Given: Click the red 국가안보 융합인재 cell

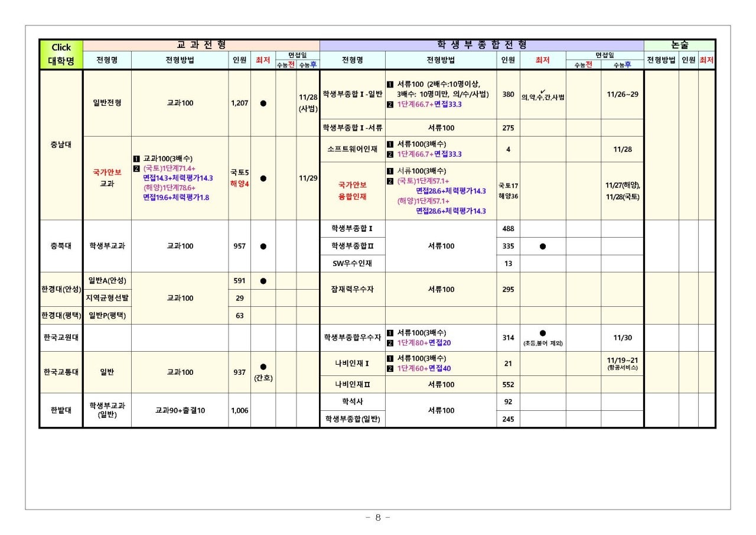Looking at the screenshot, I should (x=353, y=190).
